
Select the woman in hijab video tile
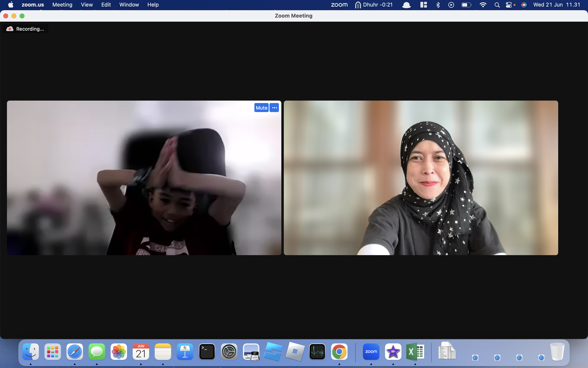click(421, 178)
